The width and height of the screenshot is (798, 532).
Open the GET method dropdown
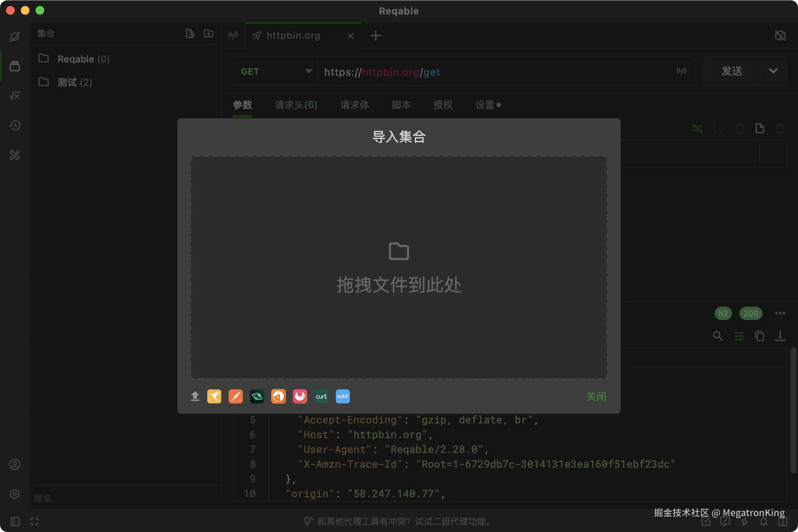point(276,71)
